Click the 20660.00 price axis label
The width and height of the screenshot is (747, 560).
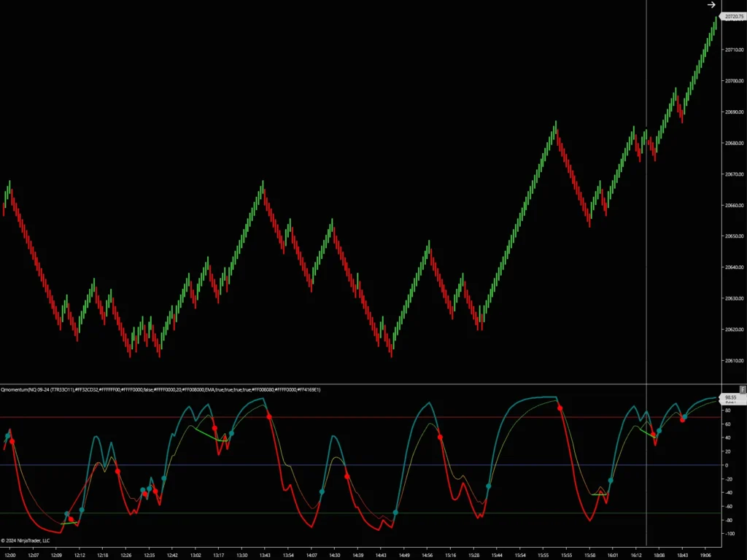coord(732,206)
